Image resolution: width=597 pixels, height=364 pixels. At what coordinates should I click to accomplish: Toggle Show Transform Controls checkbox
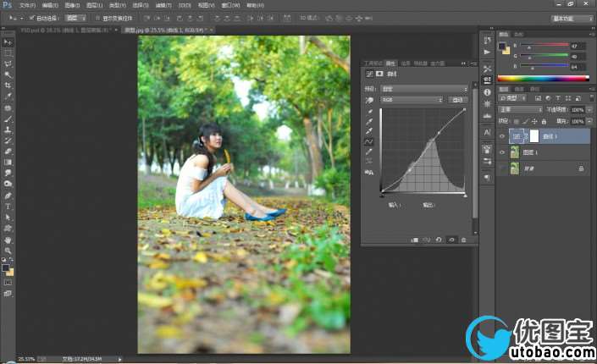coord(97,18)
